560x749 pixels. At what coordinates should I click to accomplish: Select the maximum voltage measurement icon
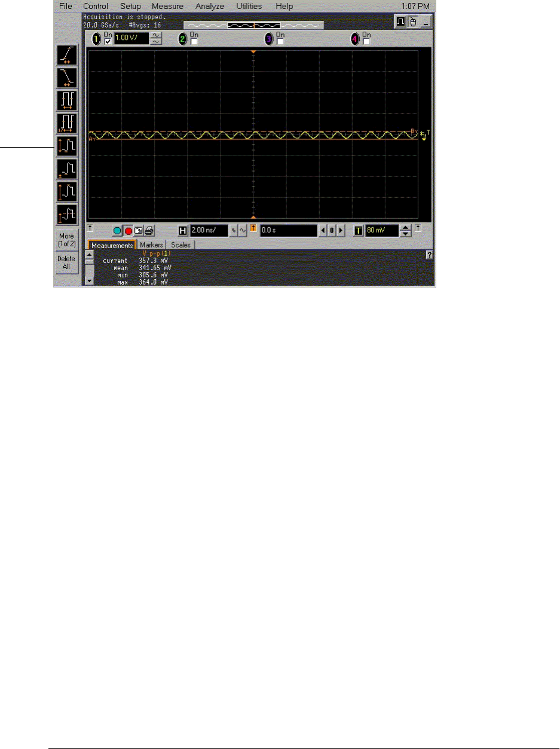pyautogui.click(x=66, y=191)
